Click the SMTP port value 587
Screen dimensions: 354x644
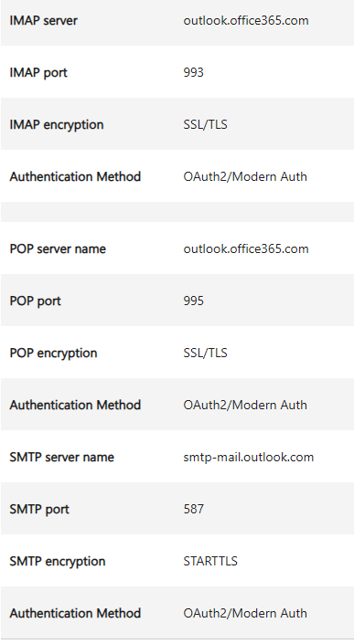193,509
